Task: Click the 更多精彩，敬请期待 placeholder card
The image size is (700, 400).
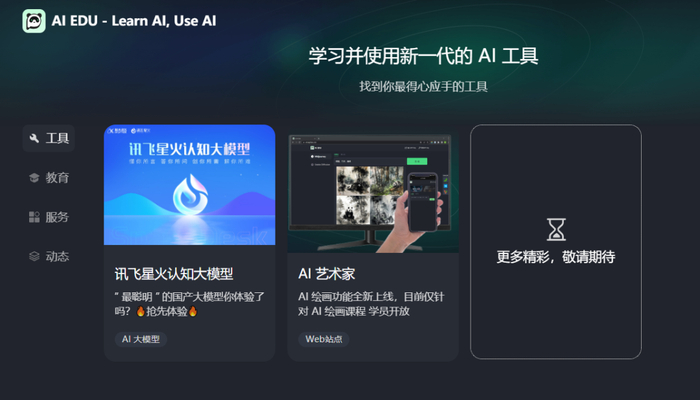Action: tap(556, 242)
